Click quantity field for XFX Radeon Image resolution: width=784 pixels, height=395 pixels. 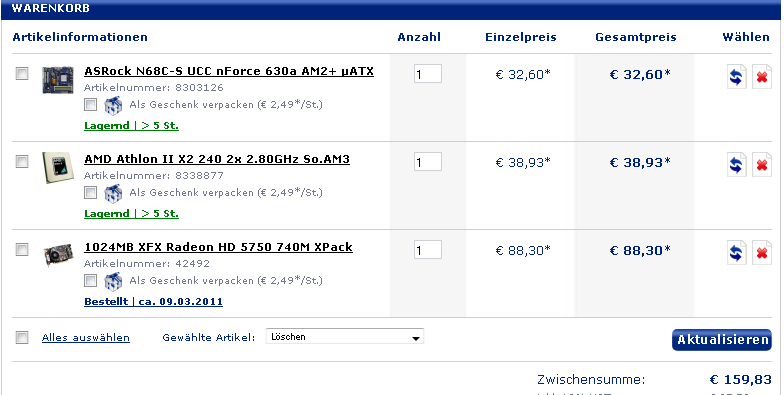(x=428, y=250)
